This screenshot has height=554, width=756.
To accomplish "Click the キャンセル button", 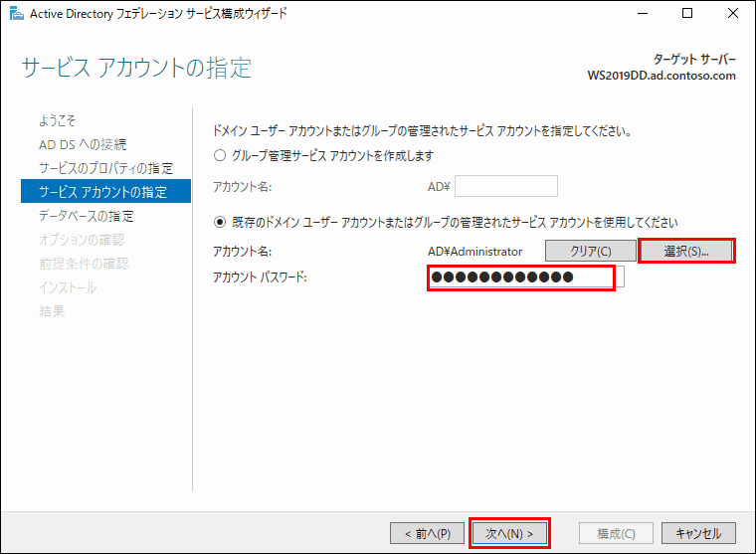I will click(698, 533).
